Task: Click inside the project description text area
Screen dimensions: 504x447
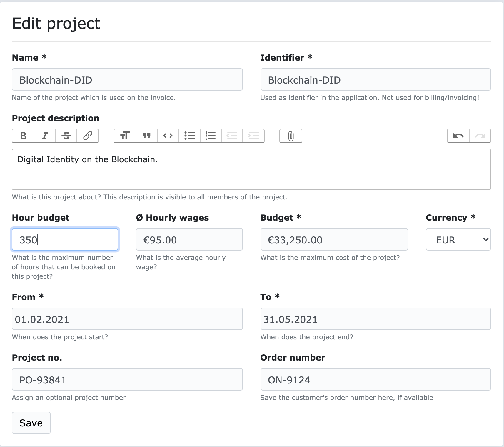Action: (251, 169)
